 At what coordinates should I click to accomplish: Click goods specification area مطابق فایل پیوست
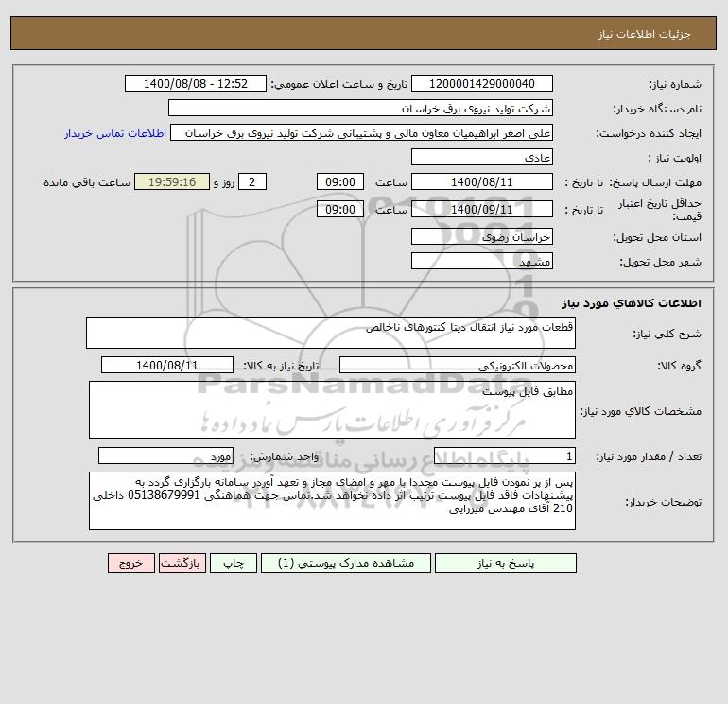pos(332,410)
